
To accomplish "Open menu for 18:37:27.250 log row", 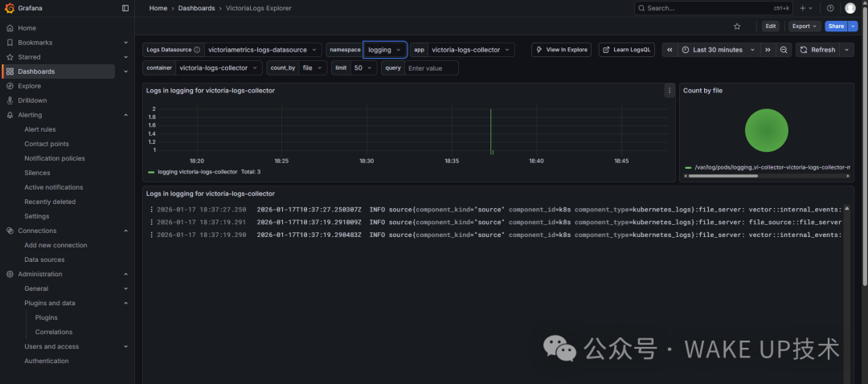I will [x=151, y=210].
